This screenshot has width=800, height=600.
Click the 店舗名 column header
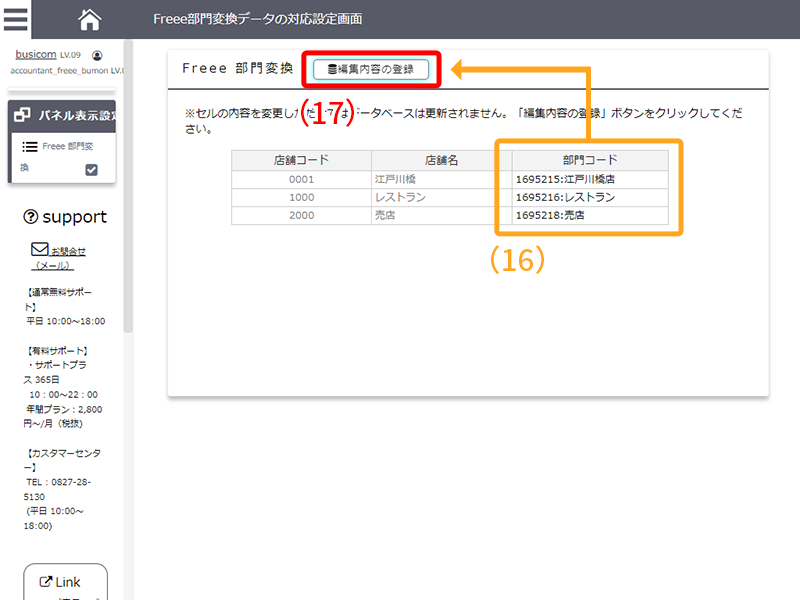[441, 160]
